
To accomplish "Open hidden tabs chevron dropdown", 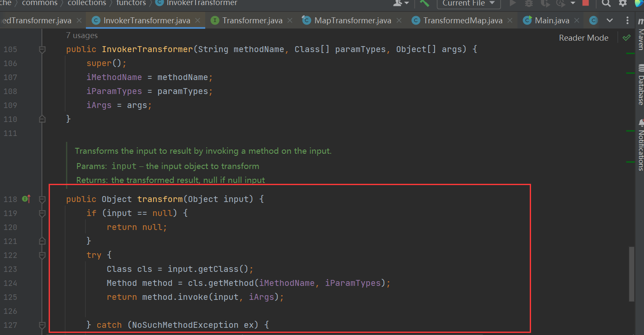I will click(x=609, y=20).
